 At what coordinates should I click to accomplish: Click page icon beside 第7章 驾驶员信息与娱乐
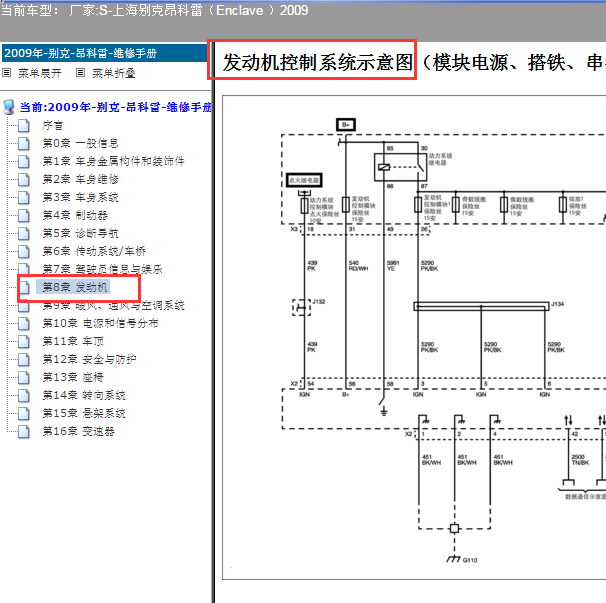click(24, 269)
